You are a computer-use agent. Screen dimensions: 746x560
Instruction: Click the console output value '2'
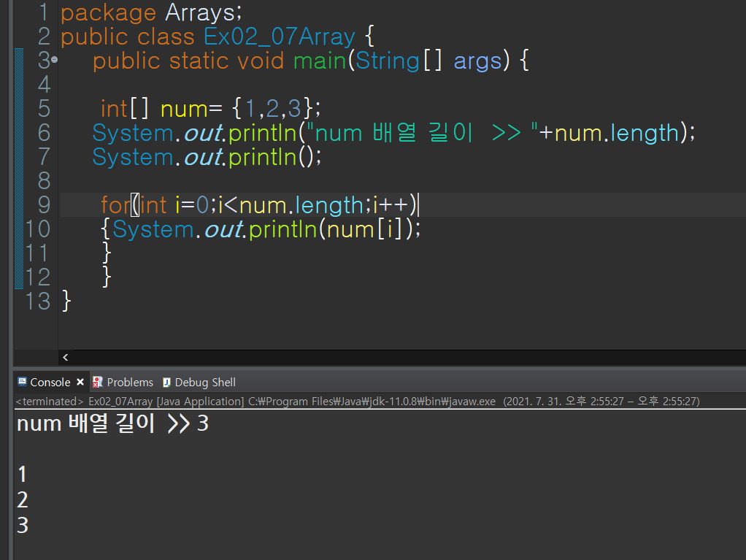23,499
